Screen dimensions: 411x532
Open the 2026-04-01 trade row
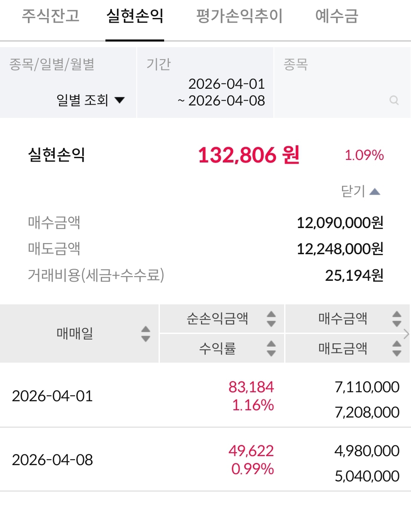click(x=52, y=396)
